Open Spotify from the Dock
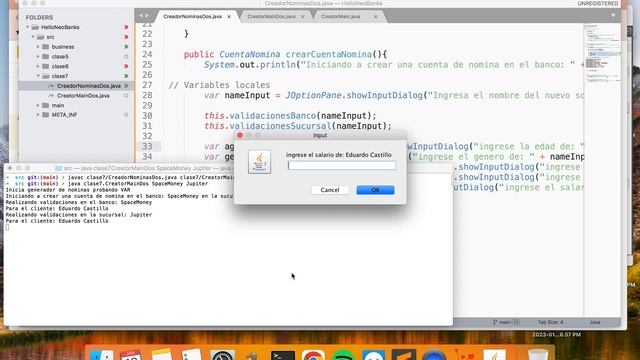Screen dimensions: 640x360 343,355
